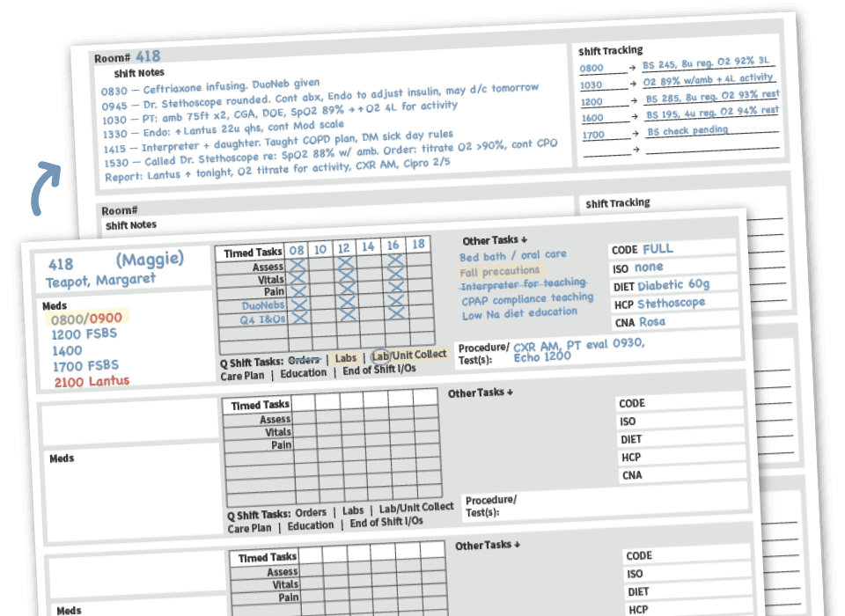The height and width of the screenshot is (616, 845).
Task: Toggle the Vitals checkmark under the 08 column
Action: point(300,279)
